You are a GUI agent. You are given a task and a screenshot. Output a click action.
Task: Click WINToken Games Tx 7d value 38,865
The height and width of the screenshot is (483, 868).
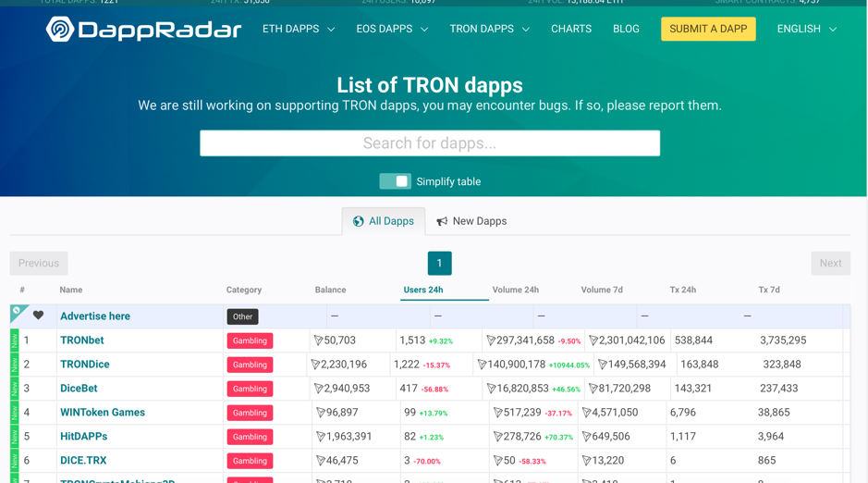[774, 412]
